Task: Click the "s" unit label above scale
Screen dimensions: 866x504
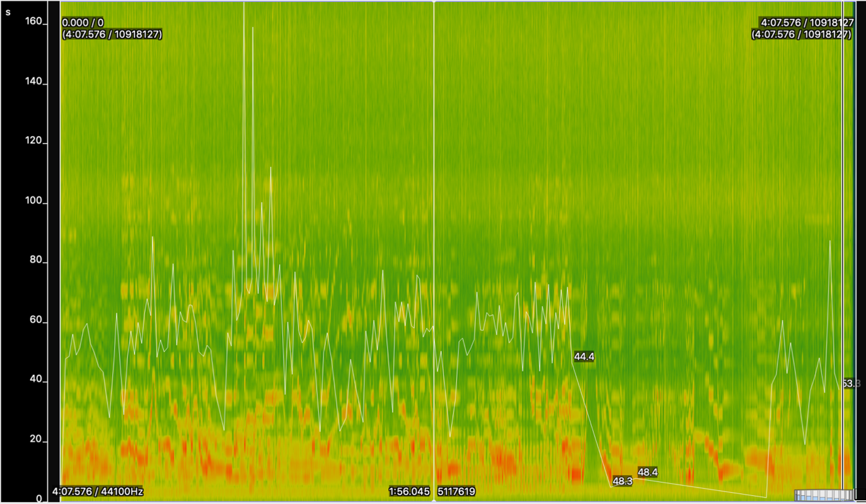Action: click(8, 12)
